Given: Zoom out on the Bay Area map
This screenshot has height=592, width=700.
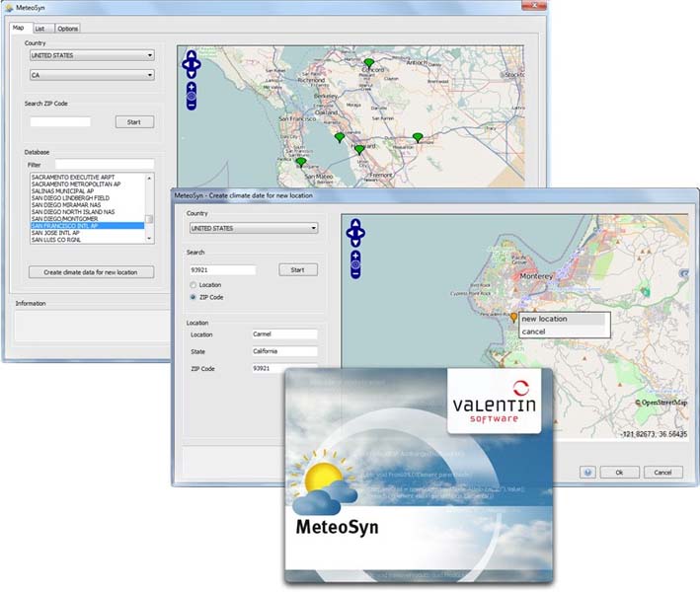Looking at the screenshot, I should pyautogui.click(x=192, y=106).
